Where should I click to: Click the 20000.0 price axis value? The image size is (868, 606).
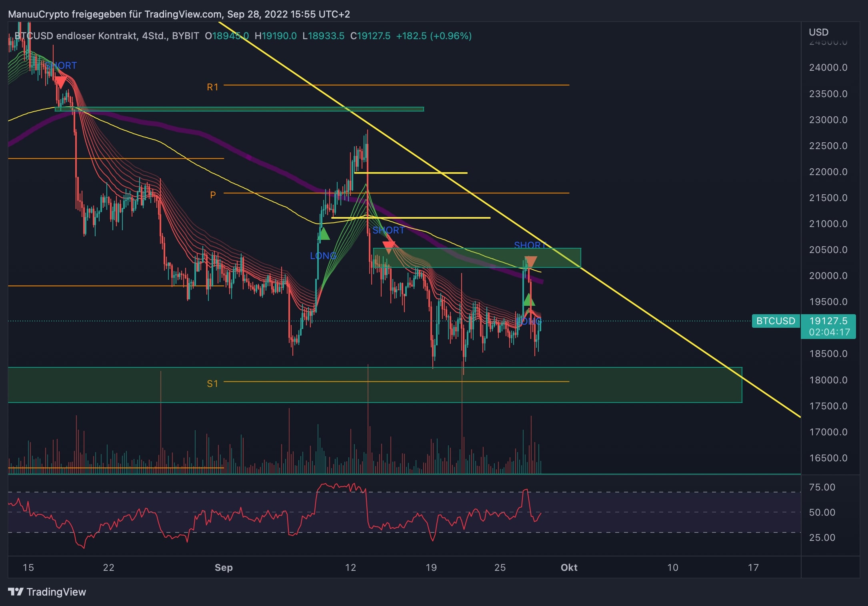(828, 276)
